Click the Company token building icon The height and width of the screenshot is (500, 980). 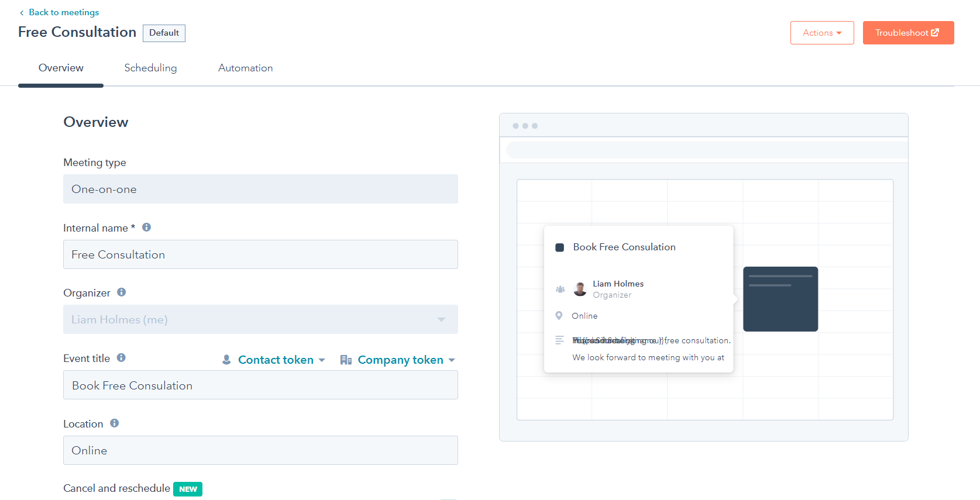click(346, 360)
